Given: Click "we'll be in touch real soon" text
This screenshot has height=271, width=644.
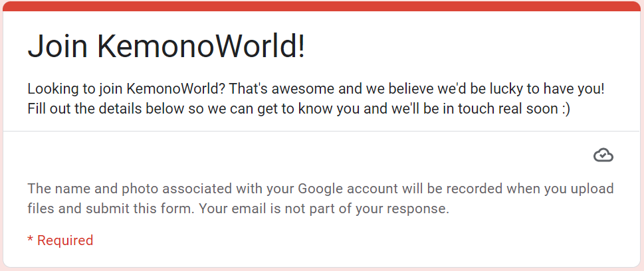Looking at the screenshot, I should pos(475,109).
